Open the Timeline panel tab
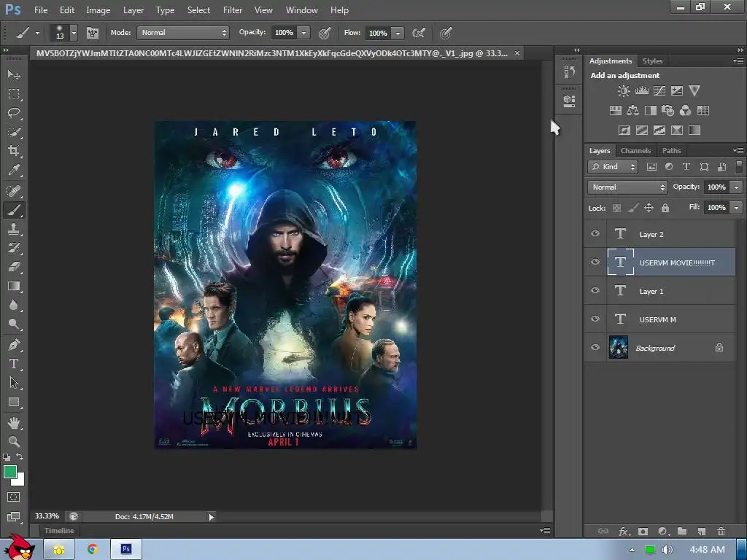Viewport: 747px width, 560px height. (59, 531)
